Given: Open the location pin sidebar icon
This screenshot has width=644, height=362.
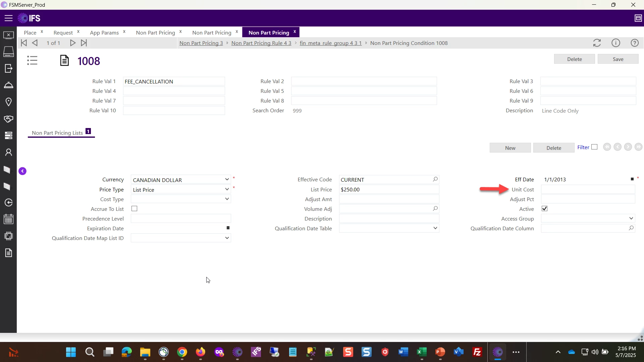Looking at the screenshot, I should tap(8, 102).
